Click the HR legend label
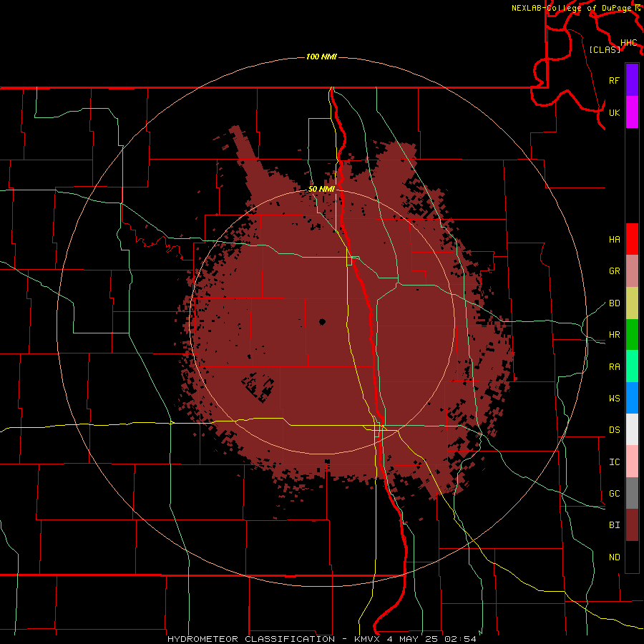The height and width of the screenshot is (644, 644). (x=614, y=335)
